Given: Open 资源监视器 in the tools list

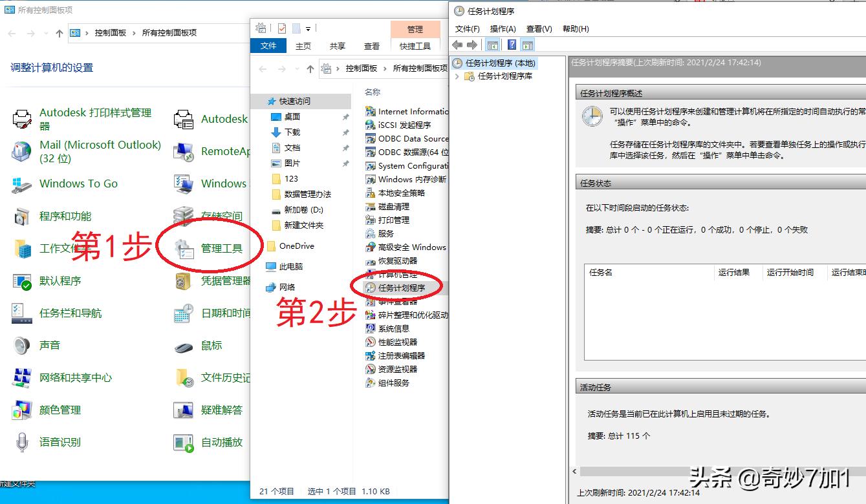Looking at the screenshot, I should [x=398, y=369].
